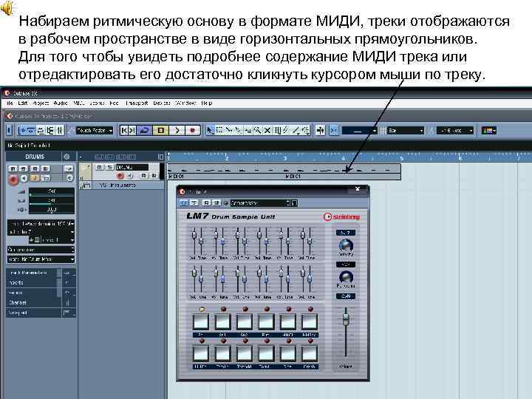Select the MIDI part in the arrangement
532x399 pixels.
[x=284, y=171]
